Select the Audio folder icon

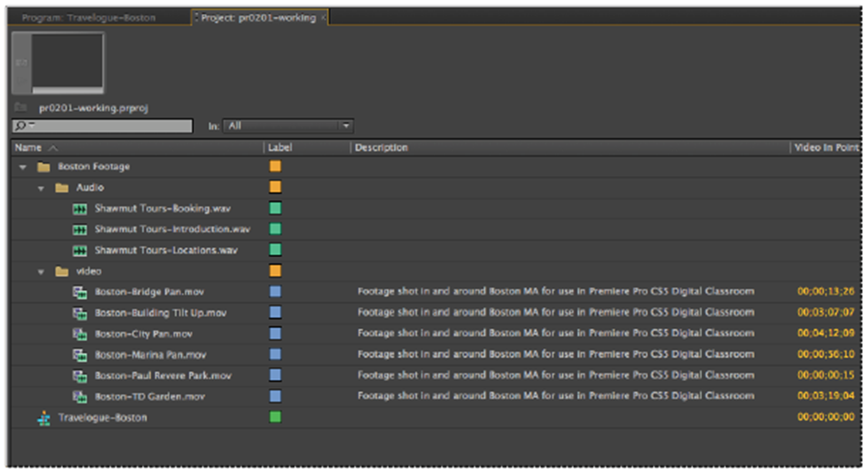pos(62,188)
